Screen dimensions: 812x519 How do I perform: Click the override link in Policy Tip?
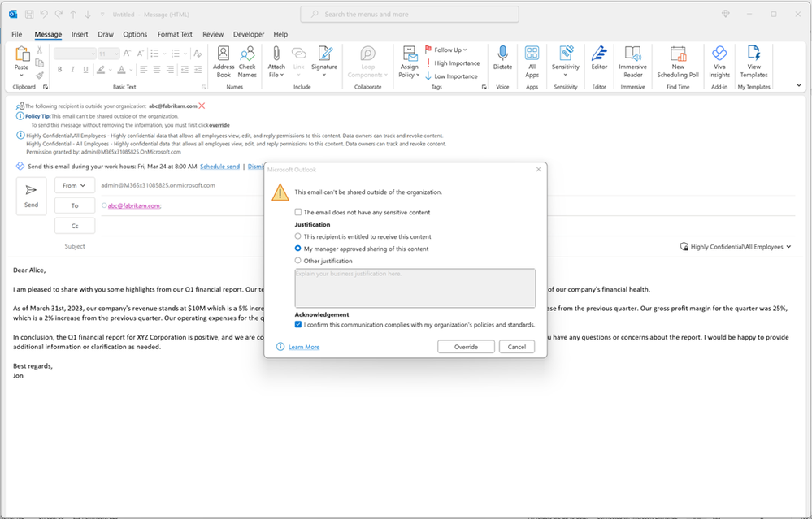[x=219, y=125]
